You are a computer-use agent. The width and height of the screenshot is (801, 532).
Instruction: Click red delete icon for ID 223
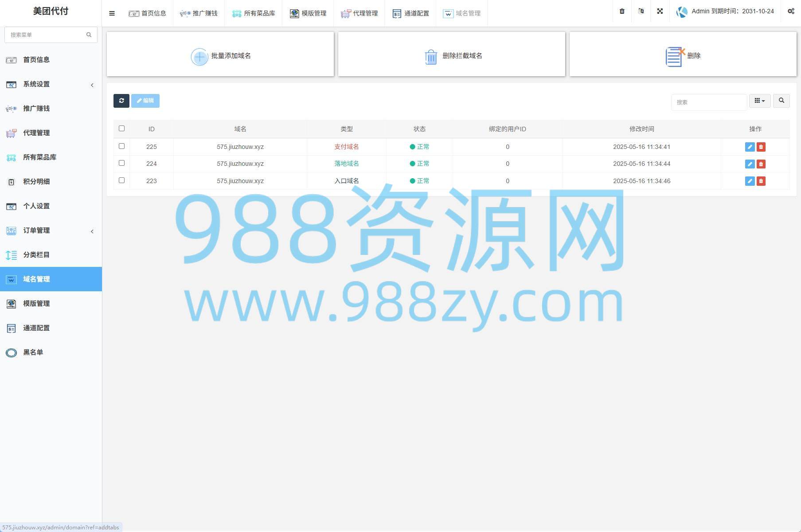761,181
